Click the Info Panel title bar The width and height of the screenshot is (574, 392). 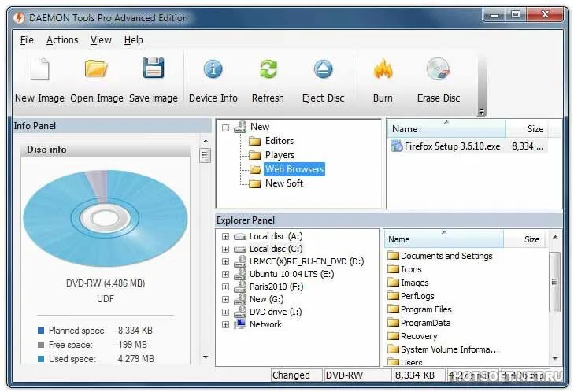click(x=112, y=126)
